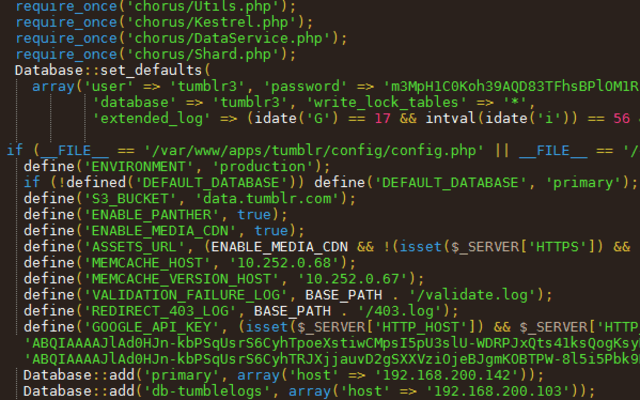This screenshot has height=400, width=640.
Task: Click true value on ENABLE_MEDIA_CDN line
Action: [271, 231]
